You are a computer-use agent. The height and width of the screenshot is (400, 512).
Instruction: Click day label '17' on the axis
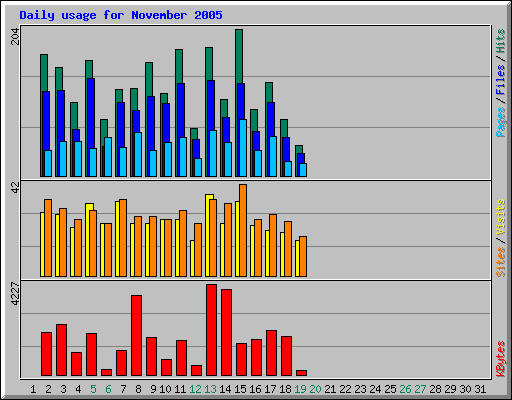click(x=270, y=389)
